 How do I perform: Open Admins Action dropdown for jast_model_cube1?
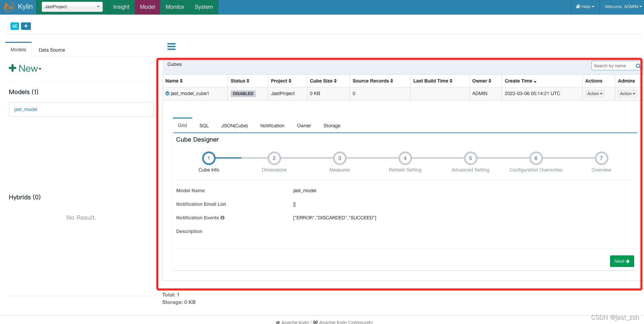click(627, 94)
